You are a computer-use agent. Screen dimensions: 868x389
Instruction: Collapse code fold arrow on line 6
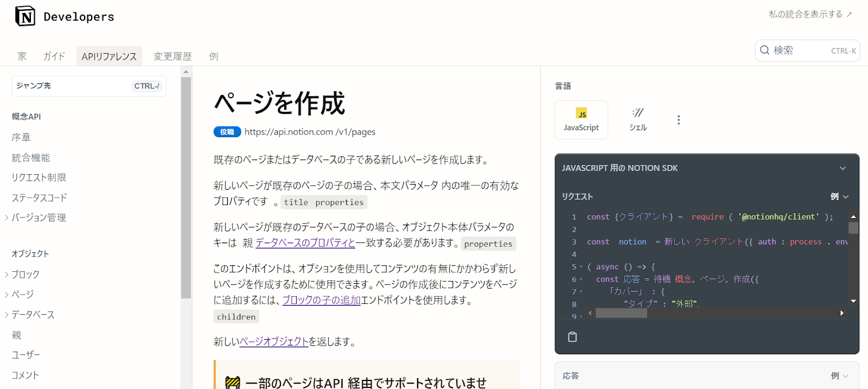click(581, 279)
